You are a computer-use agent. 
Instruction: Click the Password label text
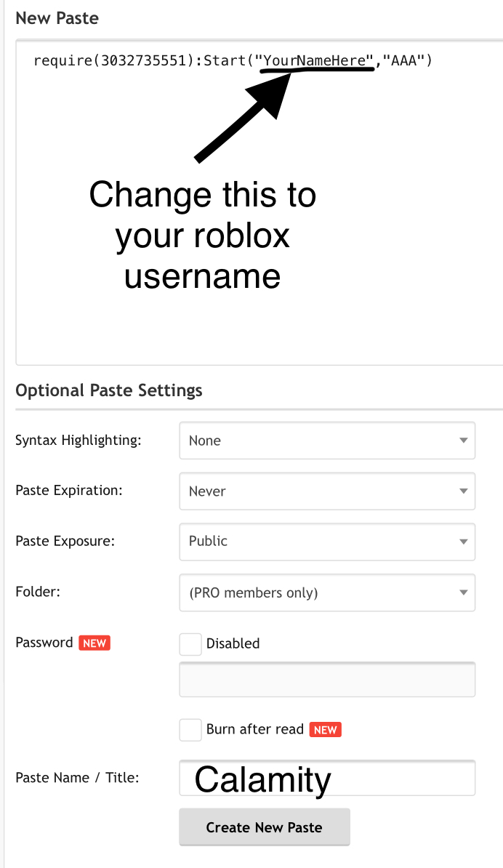[x=44, y=643]
